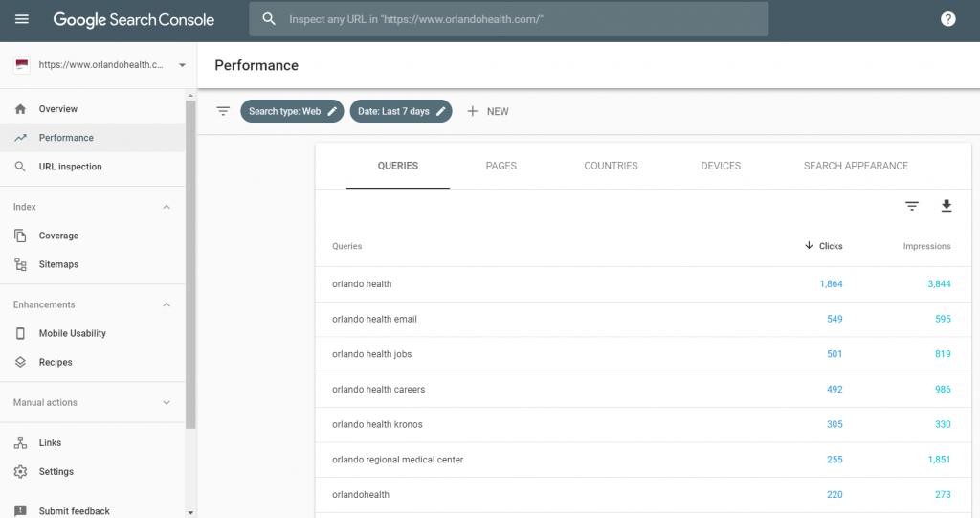Click the Recipes layers icon
The height and width of the screenshot is (518, 980).
point(21,362)
